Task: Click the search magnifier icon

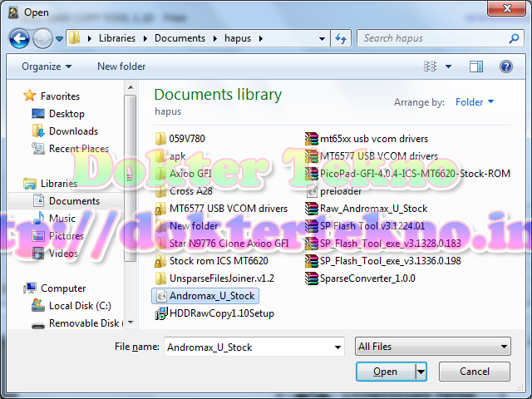Action: 514,38
